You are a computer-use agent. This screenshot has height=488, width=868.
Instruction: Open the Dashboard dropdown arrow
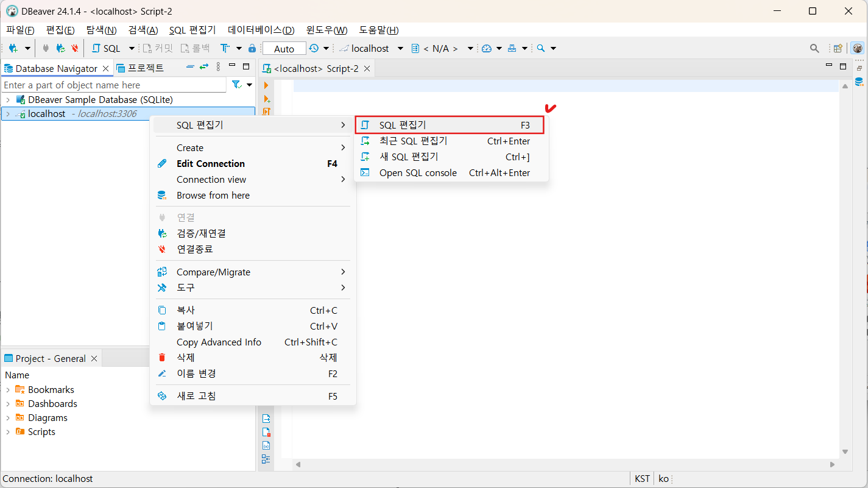499,48
